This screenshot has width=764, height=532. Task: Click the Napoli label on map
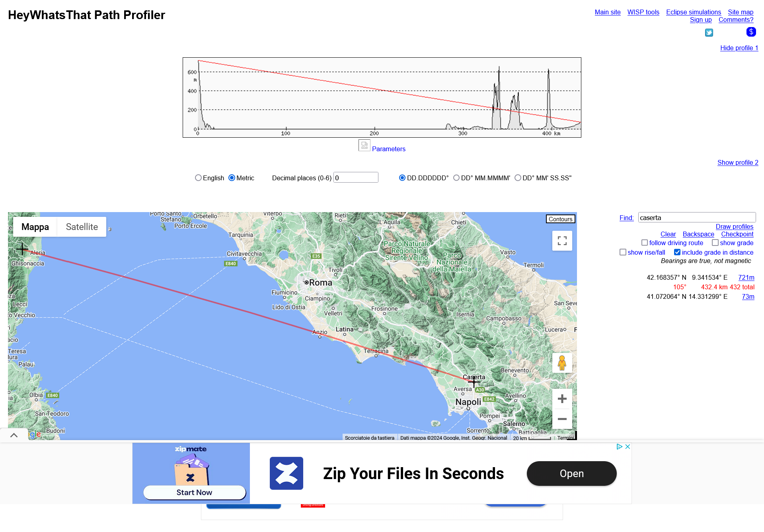(x=468, y=402)
